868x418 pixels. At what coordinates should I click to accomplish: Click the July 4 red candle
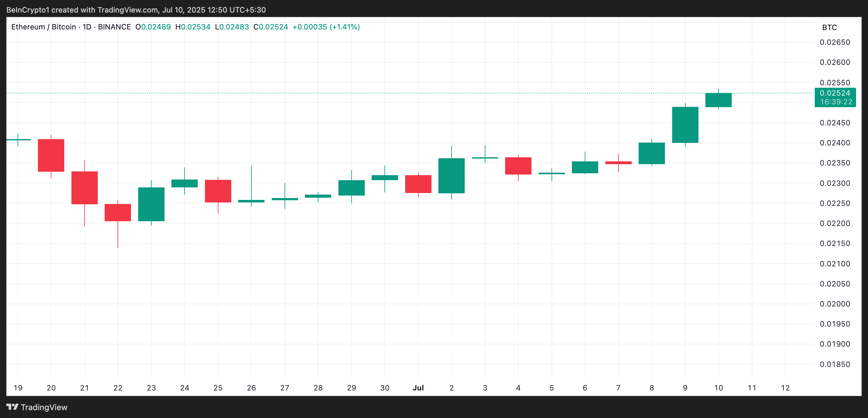[518, 166]
